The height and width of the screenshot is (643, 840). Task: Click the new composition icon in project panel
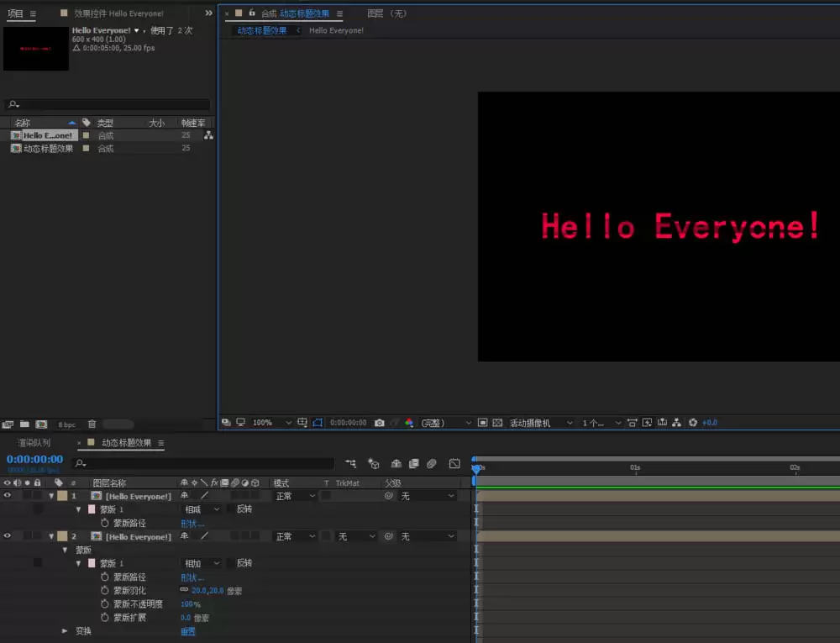tap(41, 424)
